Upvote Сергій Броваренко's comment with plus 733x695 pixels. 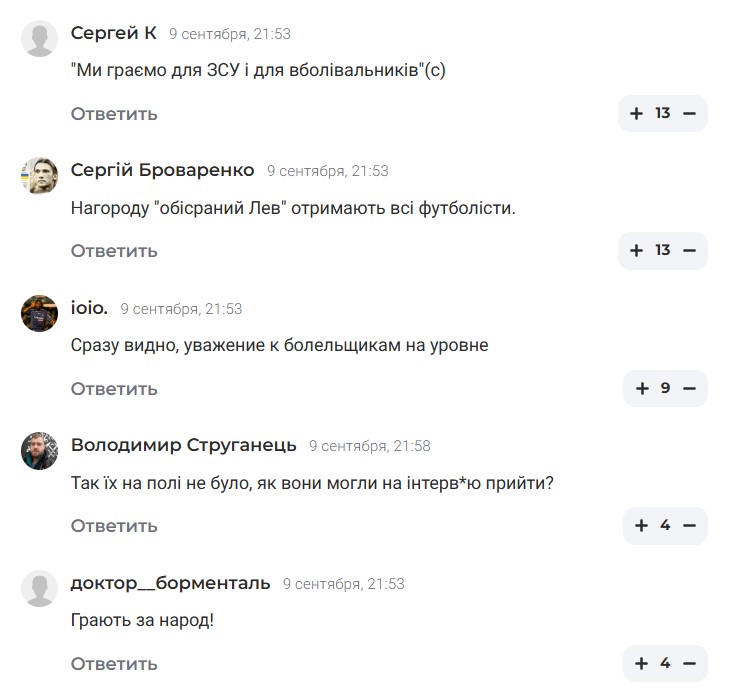pos(636,250)
